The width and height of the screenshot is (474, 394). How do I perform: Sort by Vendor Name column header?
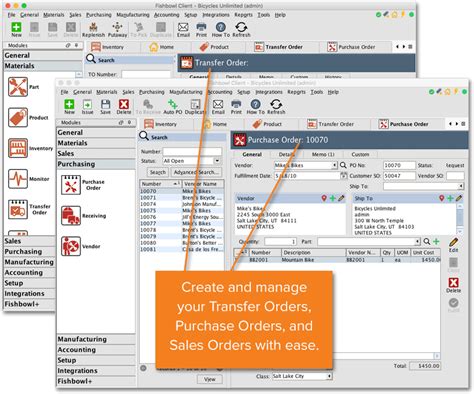pyautogui.click(x=203, y=184)
